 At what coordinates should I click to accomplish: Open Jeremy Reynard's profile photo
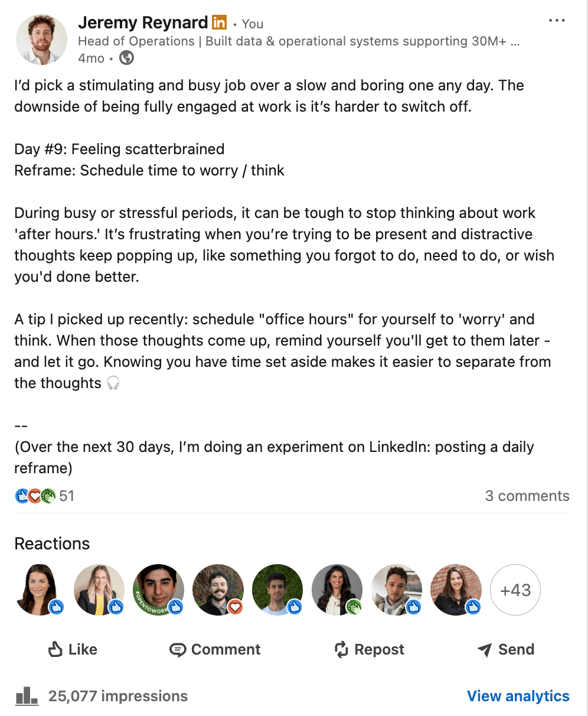(x=41, y=40)
